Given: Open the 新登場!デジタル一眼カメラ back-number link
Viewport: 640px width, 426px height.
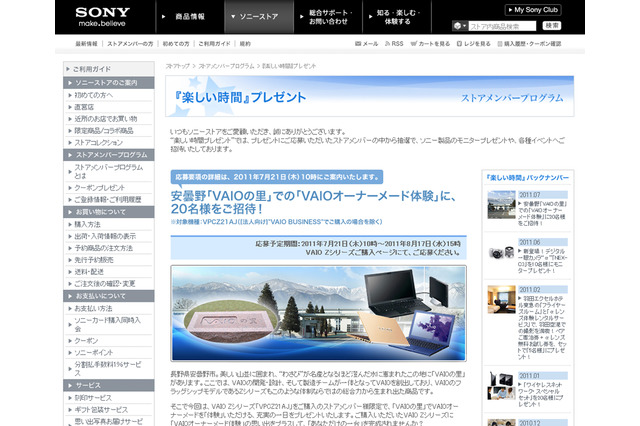Looking at the screenshot, I should (542, 261).
